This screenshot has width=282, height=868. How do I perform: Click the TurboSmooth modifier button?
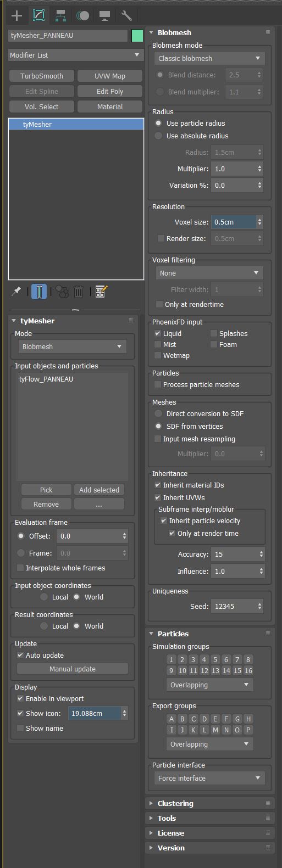tap(42, 76)
